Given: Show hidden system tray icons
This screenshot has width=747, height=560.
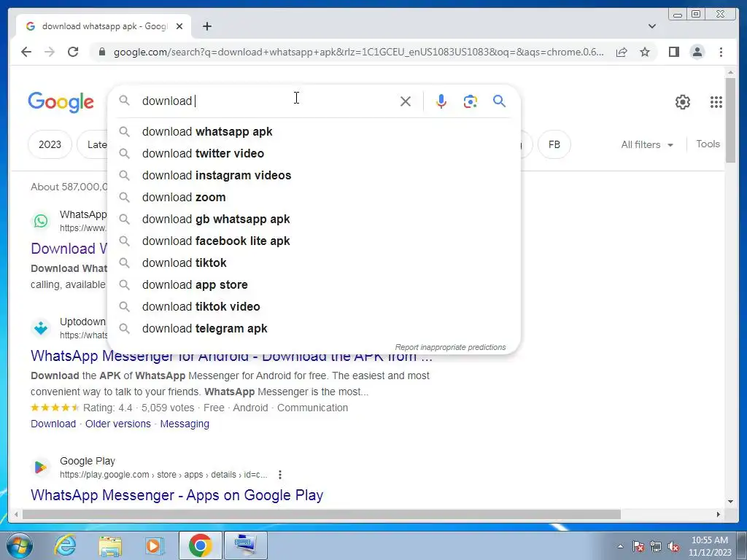Looking at the screenshot, I should (620, 546).
